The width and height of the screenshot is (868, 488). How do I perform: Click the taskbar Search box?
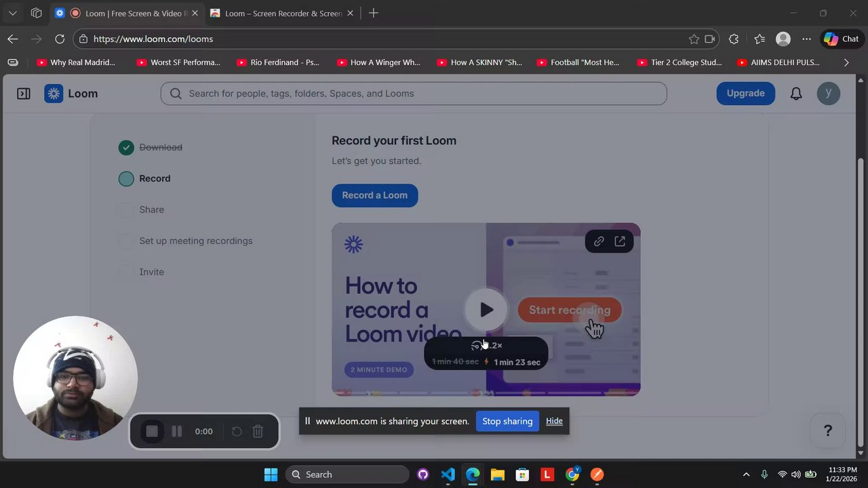347,474
